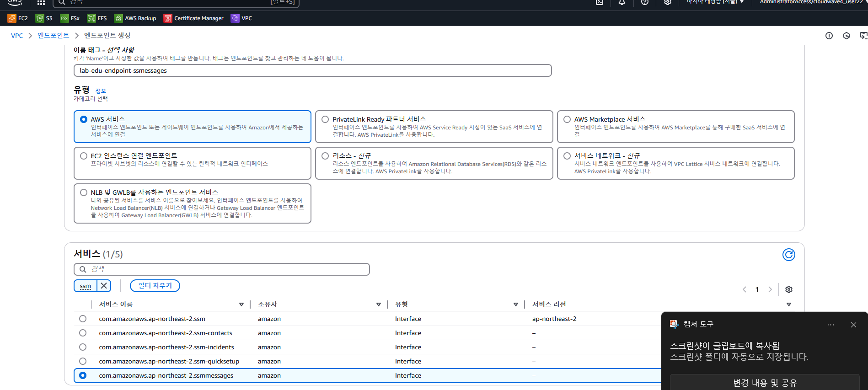The height and width of the screenshot is (390, 868).
Task: Open the EFS service shortcut
Action: click(97, 18)
